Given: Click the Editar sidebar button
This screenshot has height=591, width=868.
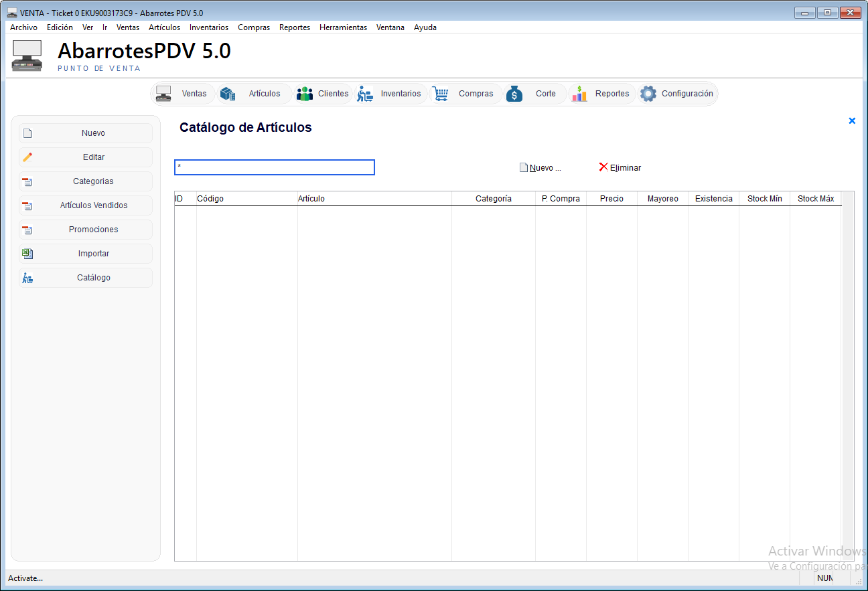Looking at the screenshot, I should pos(86,157).
